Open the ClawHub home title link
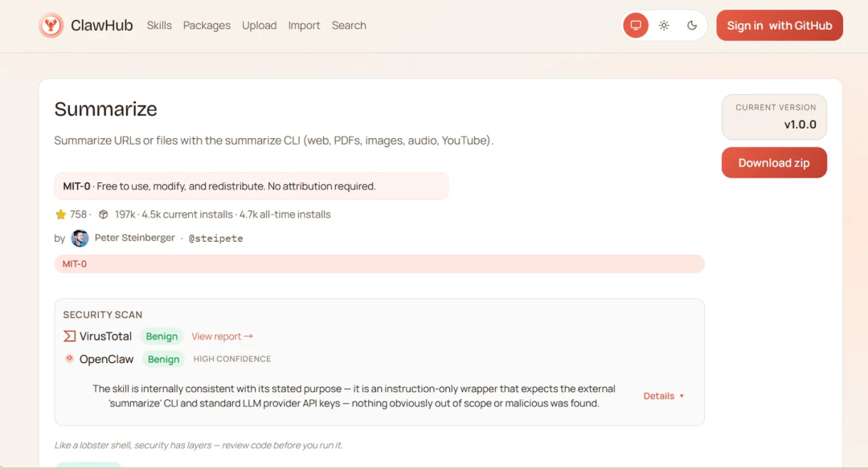The image size is (868, 469). click(x=102, y=26)
